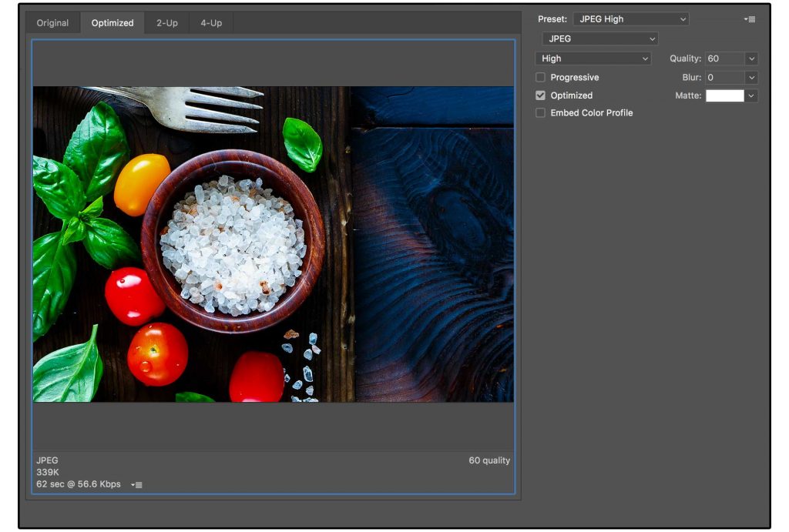Select the Optimized tab

coord(112,23)
